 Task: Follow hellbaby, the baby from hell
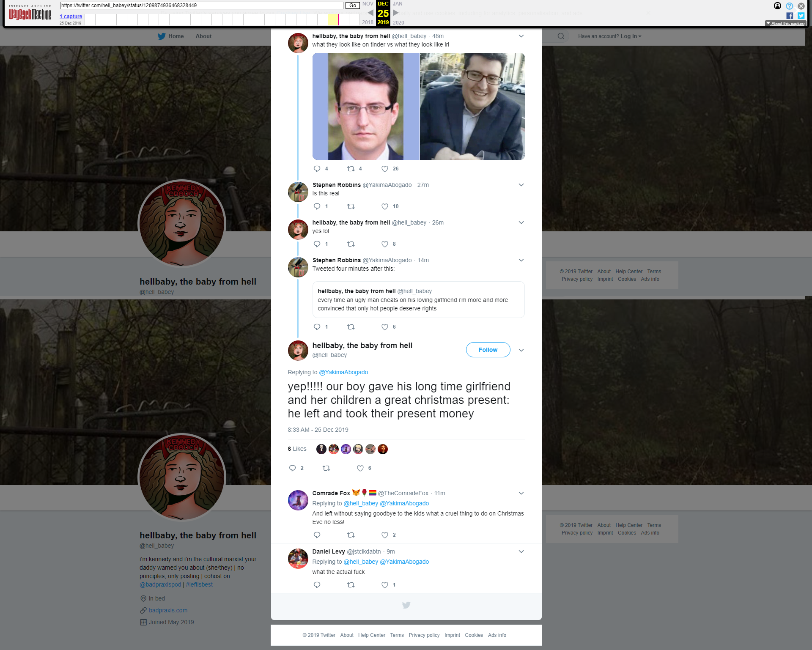tap(488, 350)
